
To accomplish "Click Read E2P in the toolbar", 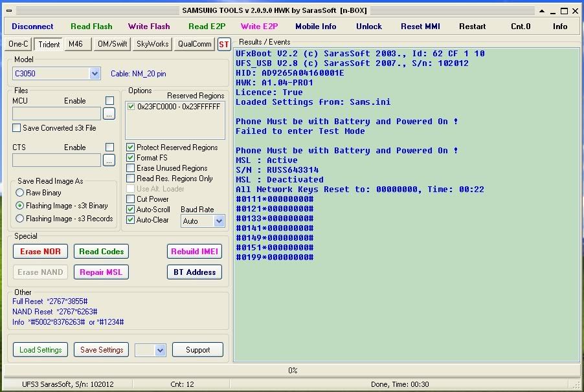I will tap(207, 27).
